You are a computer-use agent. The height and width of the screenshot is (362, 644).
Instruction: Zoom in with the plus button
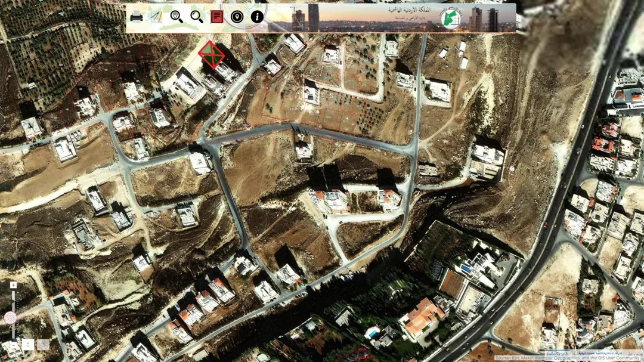[x=13, y=285]
